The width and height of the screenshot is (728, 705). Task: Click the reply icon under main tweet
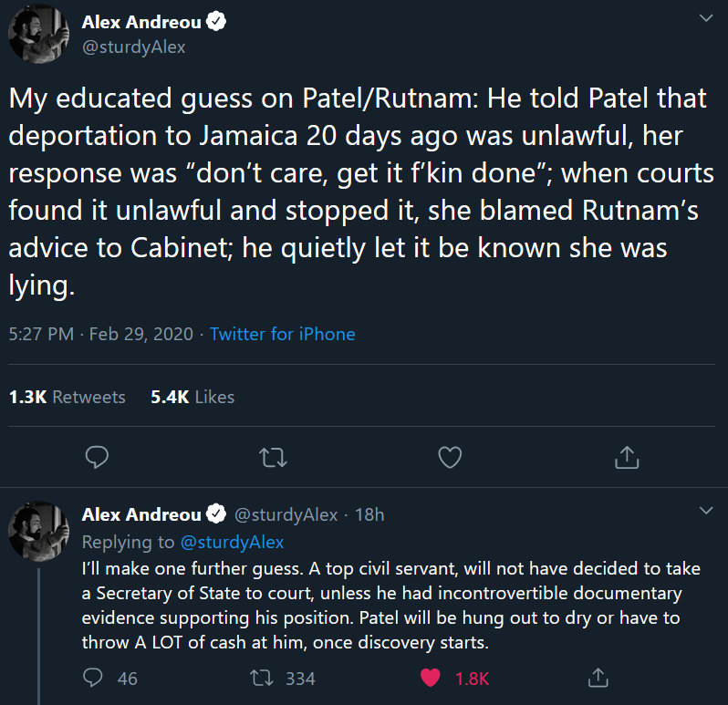point(97,457)
